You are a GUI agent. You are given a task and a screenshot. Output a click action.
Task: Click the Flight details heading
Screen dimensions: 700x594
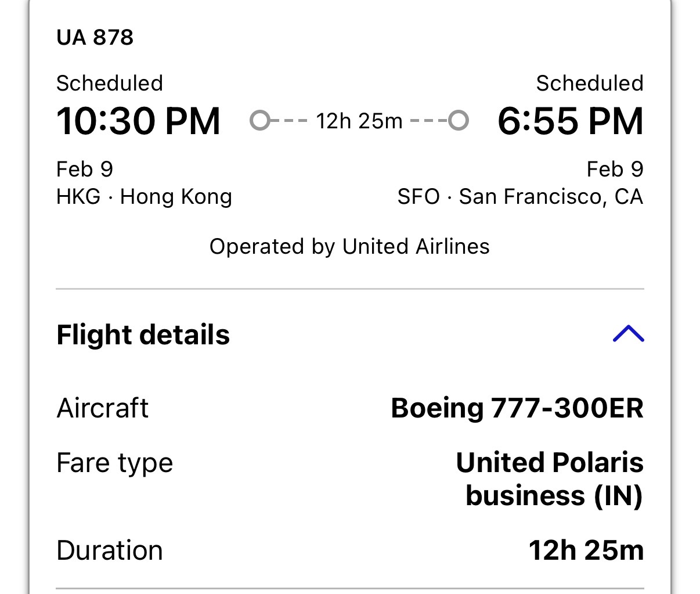(x=143, y=335)
